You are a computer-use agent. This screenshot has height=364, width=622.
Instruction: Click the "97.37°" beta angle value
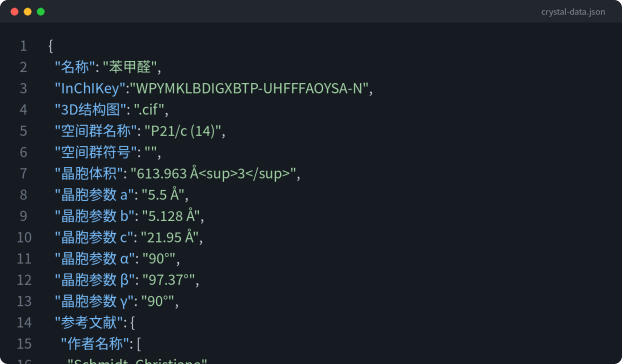pyautogui.click(x=169, y=280)
